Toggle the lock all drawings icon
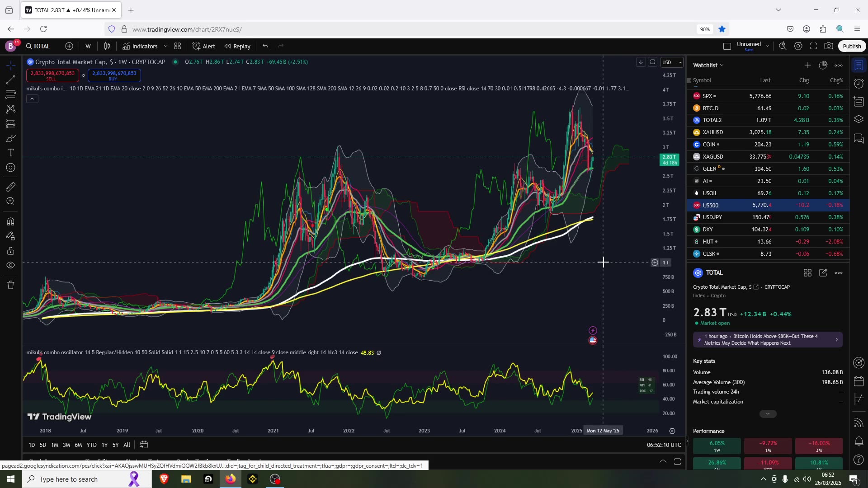Screen dimensions: 868x488 10,251
